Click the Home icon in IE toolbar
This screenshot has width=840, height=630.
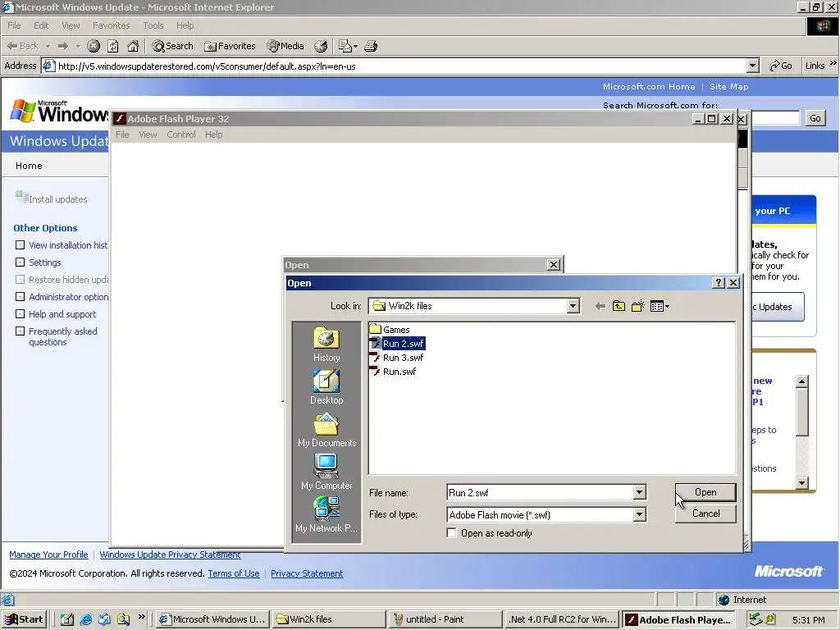coord(133,46)
